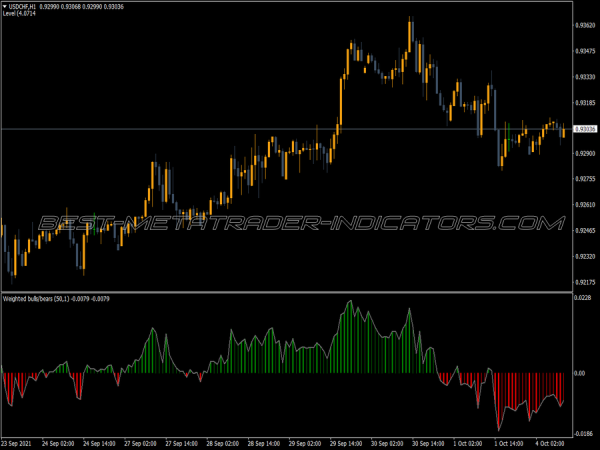This screenshot has width=600, height=450.
Task: Select the 27 Sep 14:00 time label
Action: pyautogui.click(x=182, y=443)
